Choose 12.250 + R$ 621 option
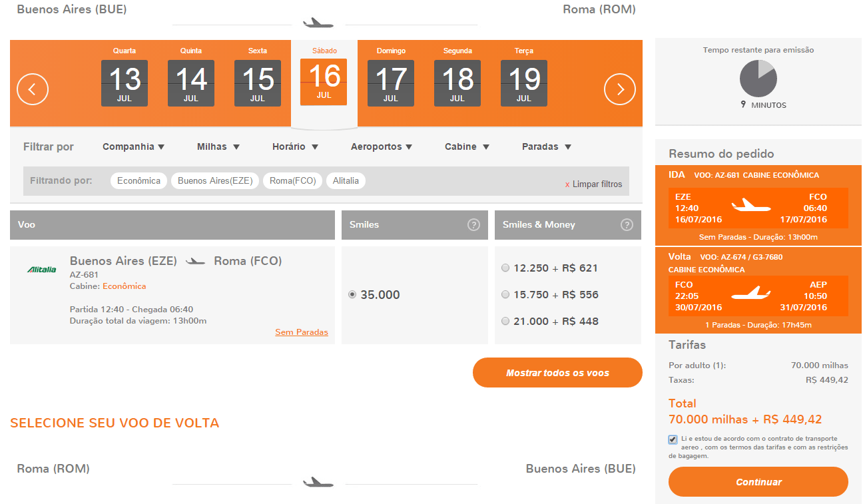This screenshot has height=504, width=863. 505,268
